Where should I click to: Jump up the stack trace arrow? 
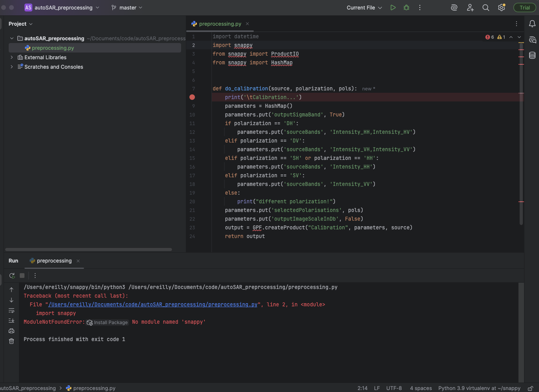tap(11, 290)
